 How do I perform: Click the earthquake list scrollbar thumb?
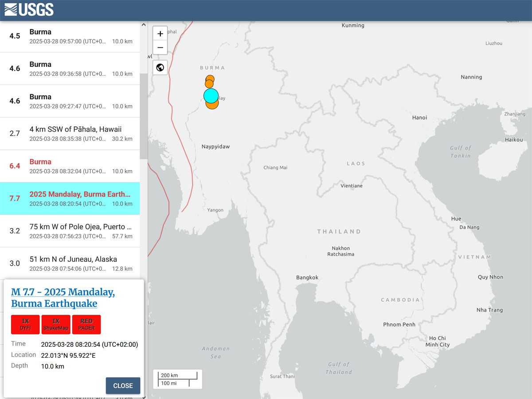point(144,116)
